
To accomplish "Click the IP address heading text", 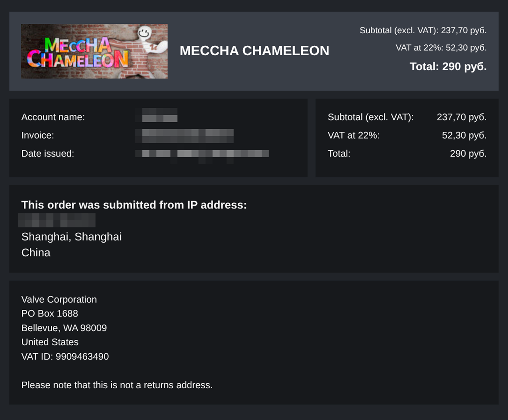I will [x=134, y=205].
